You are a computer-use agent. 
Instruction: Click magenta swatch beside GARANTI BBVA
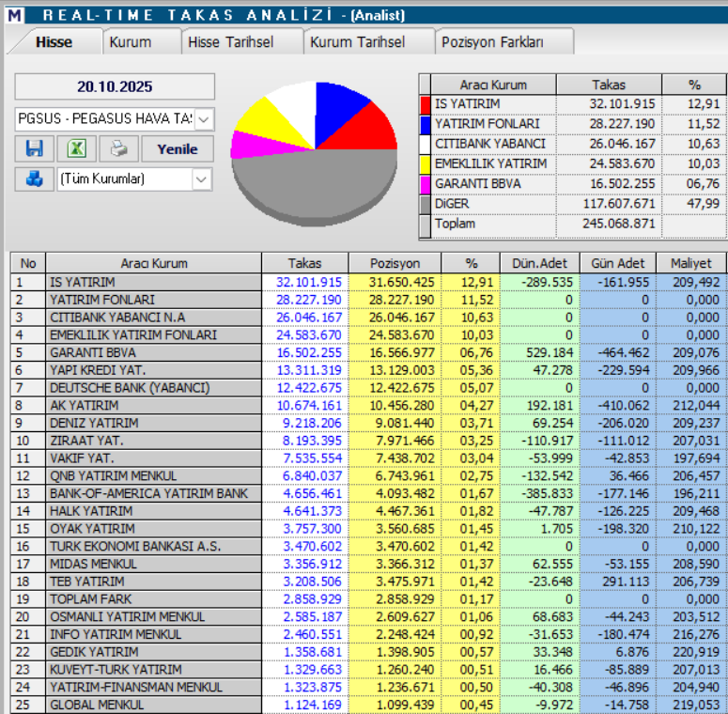(x=426, y=184)
